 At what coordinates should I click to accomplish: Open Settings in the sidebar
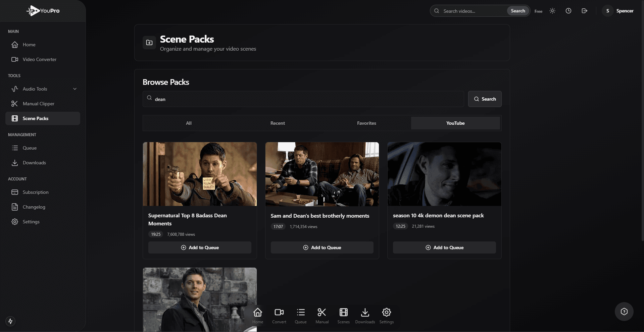43,222
